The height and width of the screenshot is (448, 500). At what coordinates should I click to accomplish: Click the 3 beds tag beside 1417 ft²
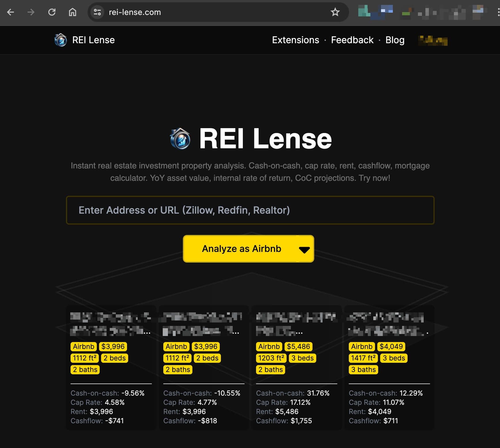(x=394, y=358)
